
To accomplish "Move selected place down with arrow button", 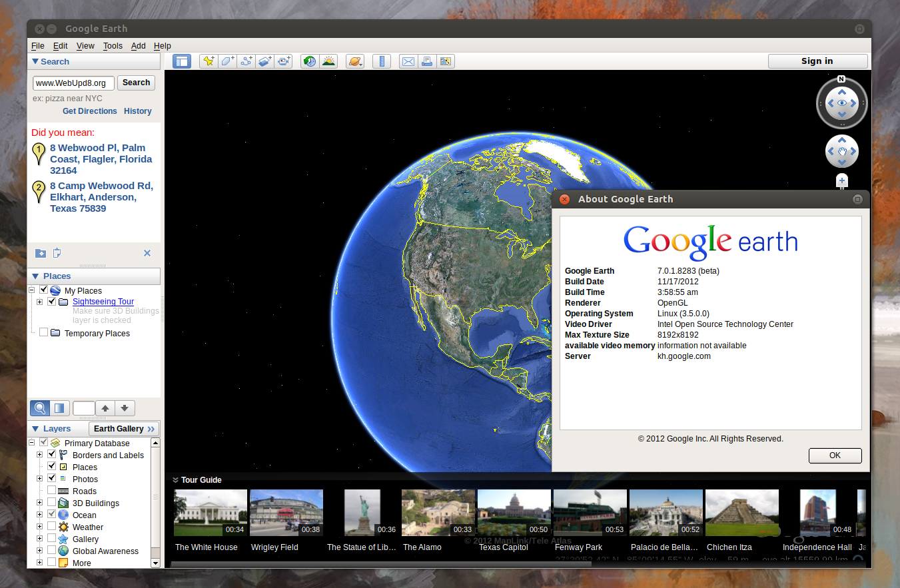I will pyautogui.click(x=125, y=408).
